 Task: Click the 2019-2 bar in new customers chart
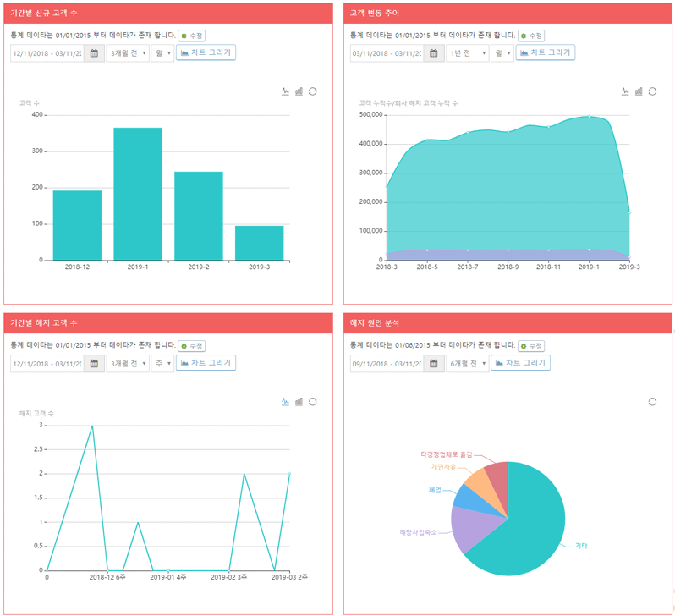point(199,216)
